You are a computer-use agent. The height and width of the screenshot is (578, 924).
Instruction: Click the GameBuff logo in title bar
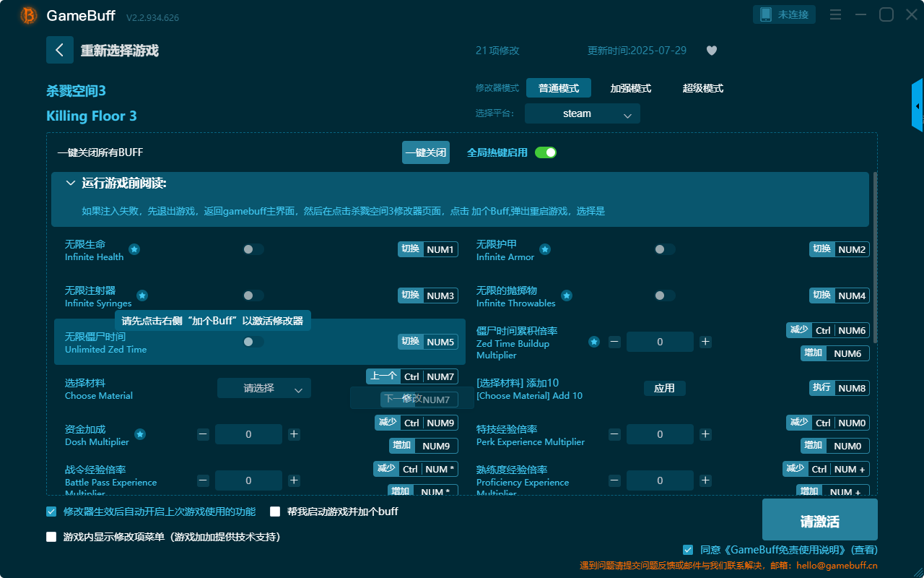[x=27, y=15]
